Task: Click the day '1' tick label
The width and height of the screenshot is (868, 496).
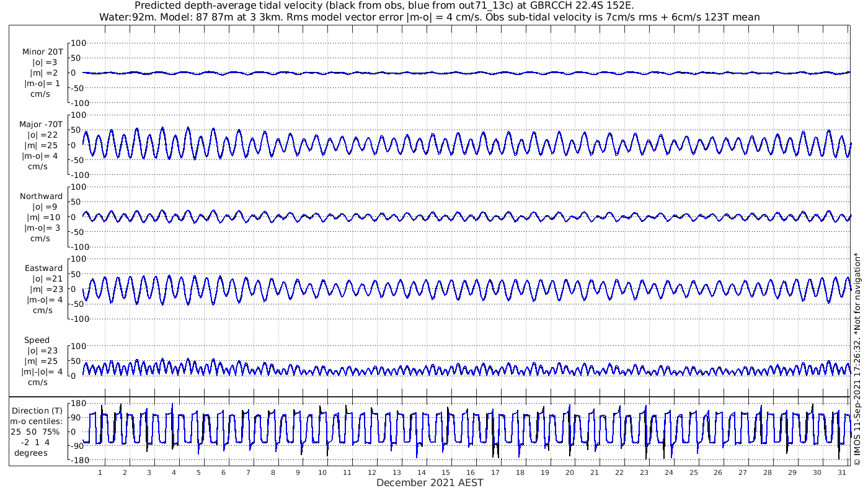Action: 100,472
